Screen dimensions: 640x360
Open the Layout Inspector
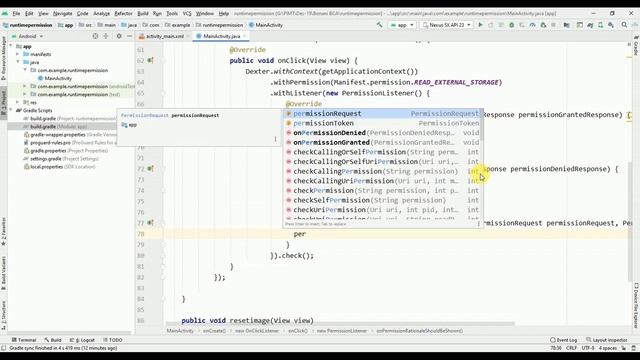(607, 340)
